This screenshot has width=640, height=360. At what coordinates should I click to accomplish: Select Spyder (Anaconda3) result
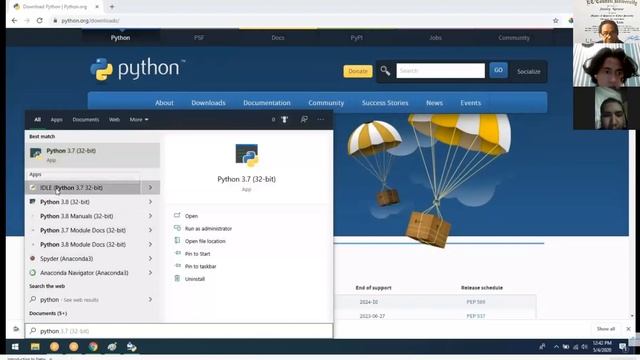(x=83, y=258)
